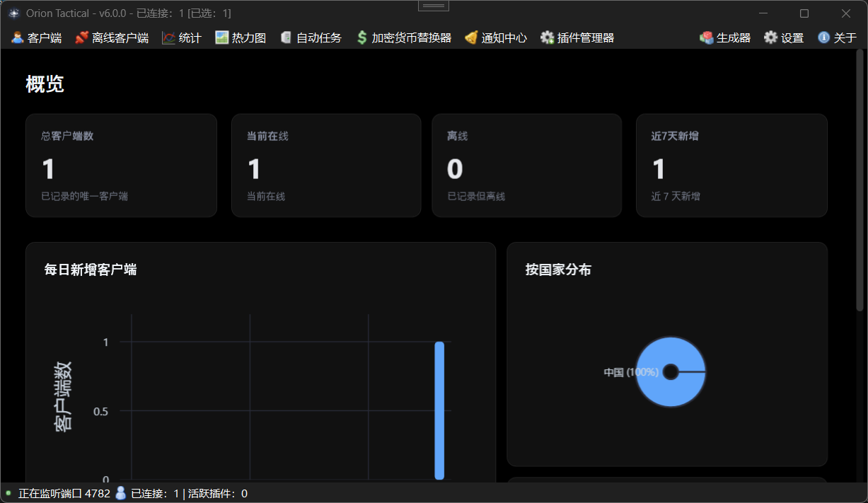This screenshot has width=868, height=503.
Task: Click 已记录但离线 caption
Action: (476, 196)
